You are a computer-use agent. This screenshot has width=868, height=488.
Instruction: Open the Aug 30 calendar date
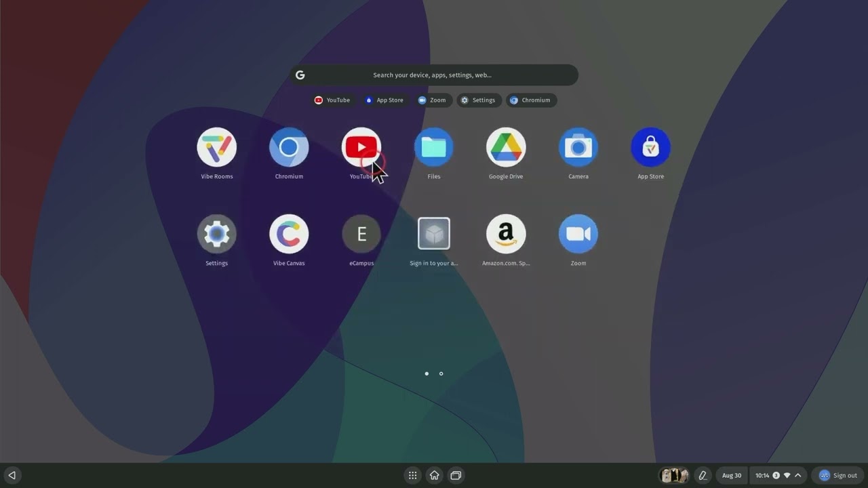tap(732, 475)
